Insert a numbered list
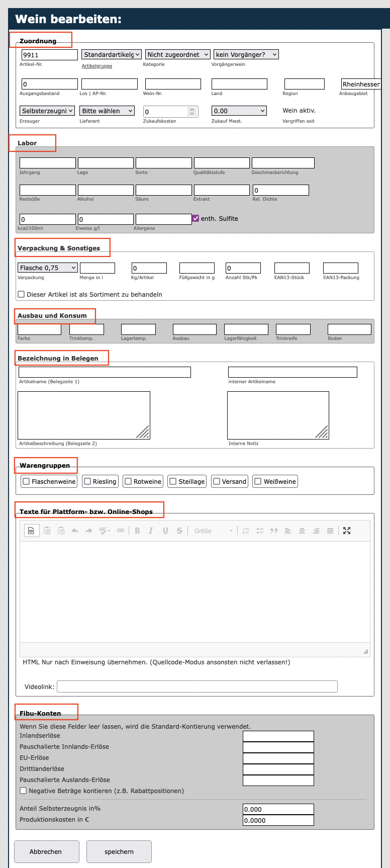Viewport: 390px width, 868px height. click(x=246, y=531)
